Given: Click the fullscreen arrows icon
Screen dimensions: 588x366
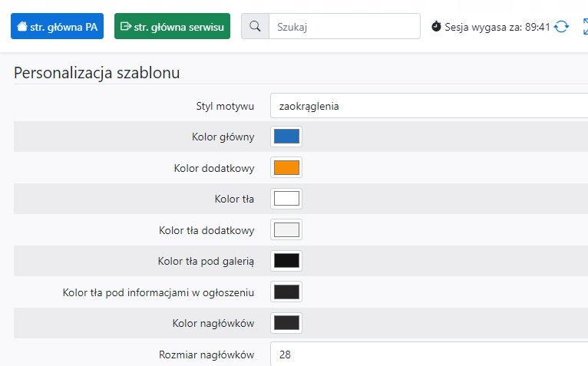Looking at the screenshot, I should [x=585, y=27].
